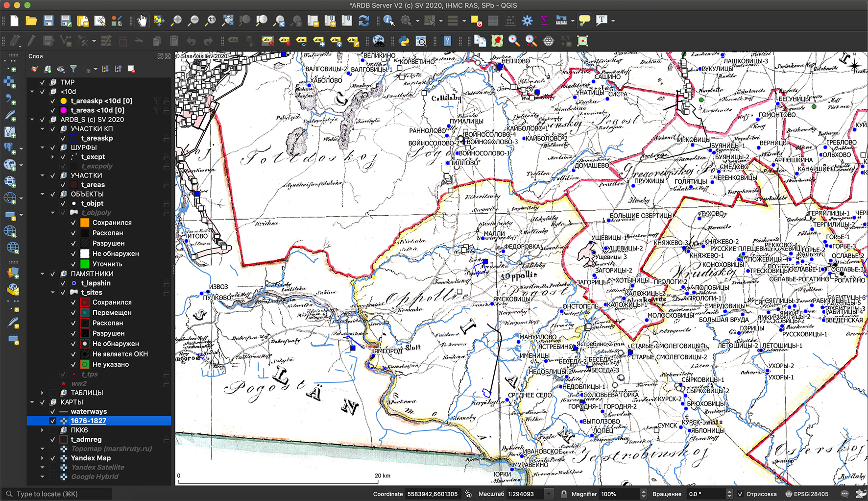Select the Yandex Map layer
Screen dimensions: 868x501
point(91,458)
